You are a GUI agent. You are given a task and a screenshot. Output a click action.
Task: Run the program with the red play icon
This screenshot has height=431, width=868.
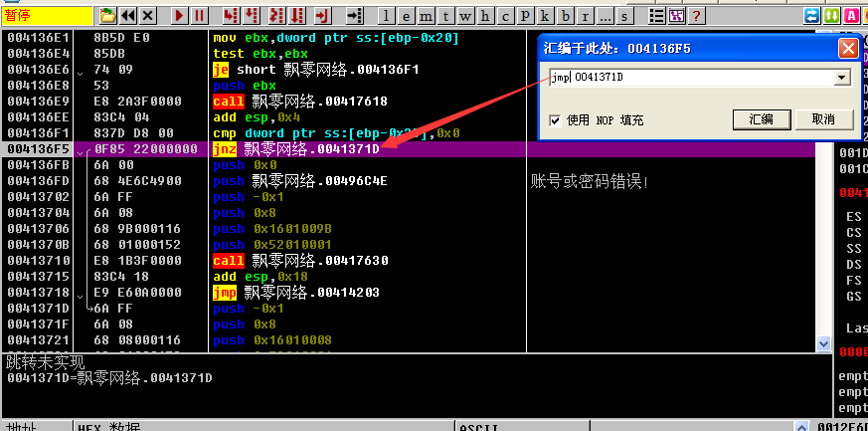179,16
